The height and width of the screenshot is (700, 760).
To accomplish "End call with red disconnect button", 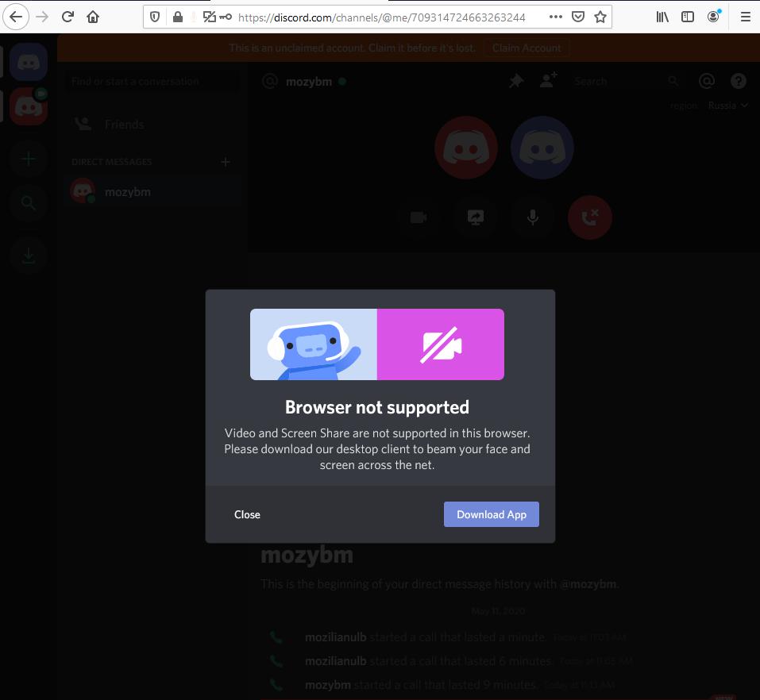I will (x=590, y=217).
